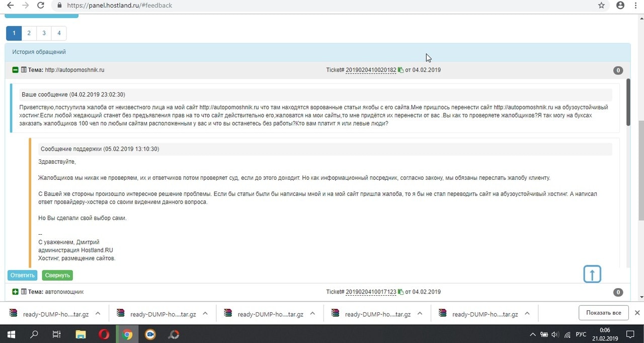Open options arrow for fourth ready-DUMP download
The height and width of the screenshot is (343, 644).
420,313
